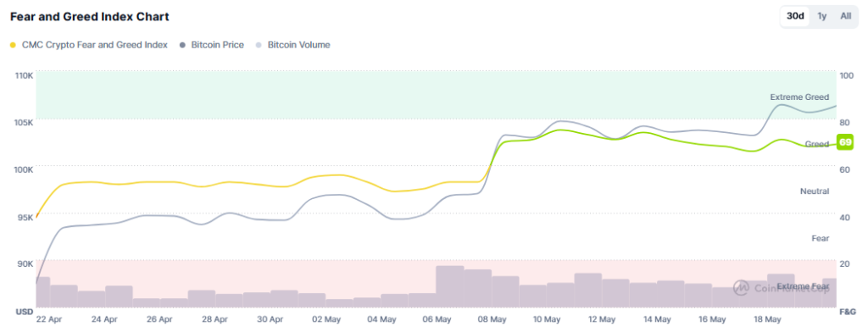Click the Neutral zone label
Image resolution: width=868 pixels, height=332 pixels.
815,191
